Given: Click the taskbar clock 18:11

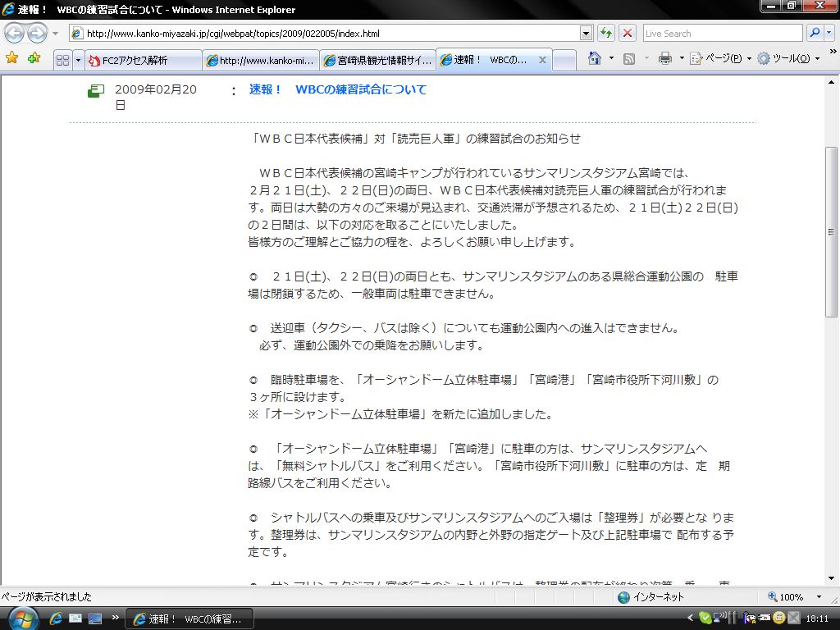Looking at the screenshot, I should [817, 619].
